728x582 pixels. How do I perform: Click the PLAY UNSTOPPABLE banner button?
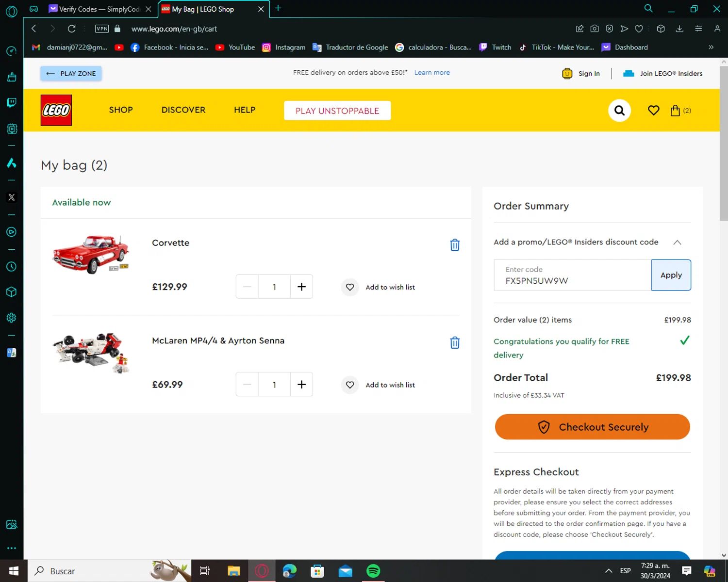tap(337, 111)
